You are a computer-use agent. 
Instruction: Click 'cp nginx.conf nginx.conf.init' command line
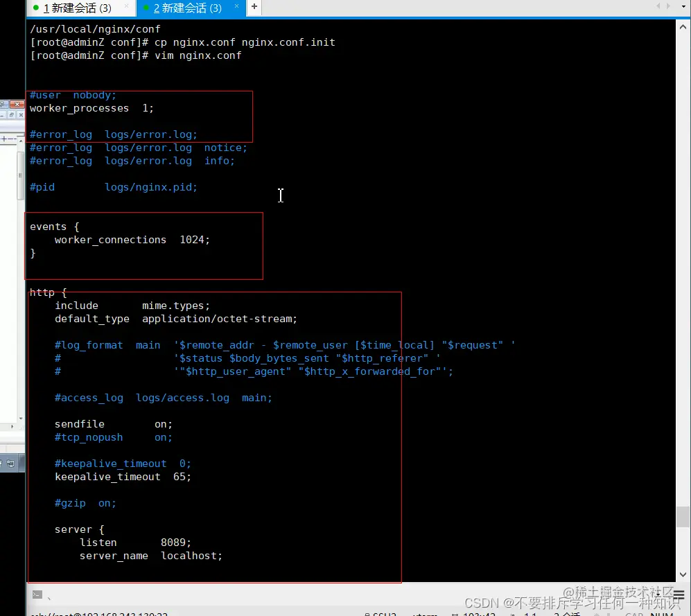[x=245, y=42]
